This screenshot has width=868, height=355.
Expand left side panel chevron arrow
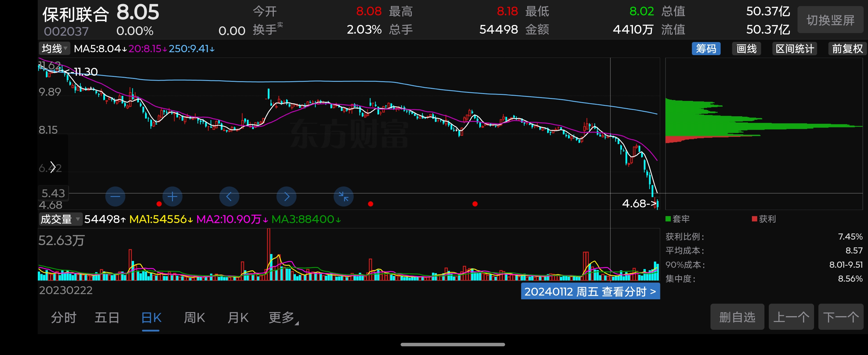tap(53, 167)
